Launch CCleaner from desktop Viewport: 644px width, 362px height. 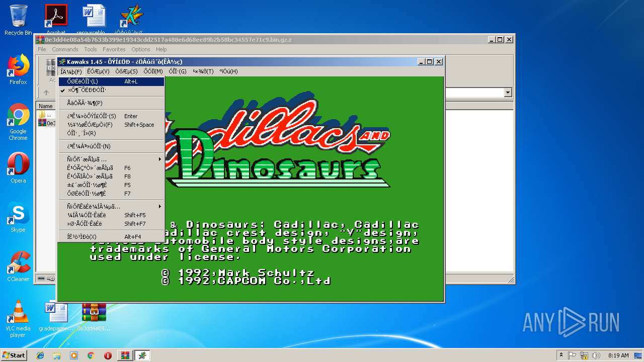coord(18,266)
